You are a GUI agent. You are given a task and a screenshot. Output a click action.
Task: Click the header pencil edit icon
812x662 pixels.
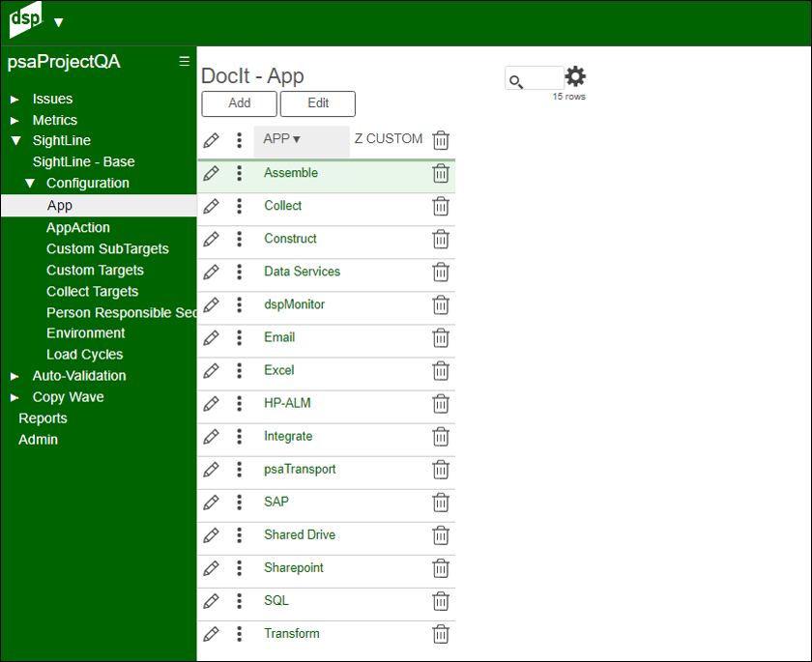click(x=211, y=140)
